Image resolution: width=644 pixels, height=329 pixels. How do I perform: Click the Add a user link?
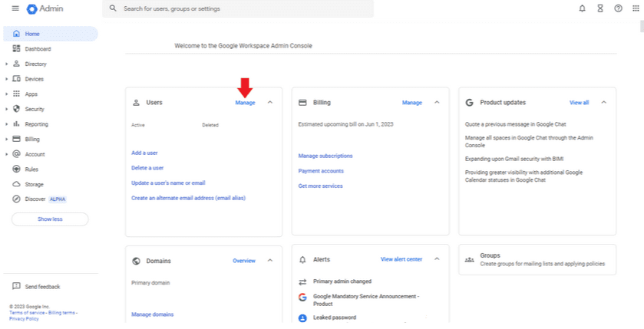(144, 153)
